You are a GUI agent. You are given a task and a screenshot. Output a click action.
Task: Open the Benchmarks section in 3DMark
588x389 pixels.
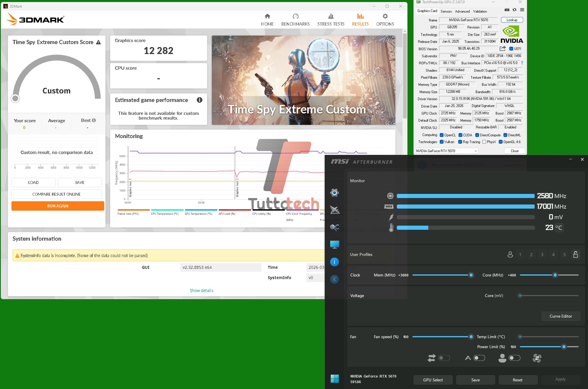[x=295, y=19]
